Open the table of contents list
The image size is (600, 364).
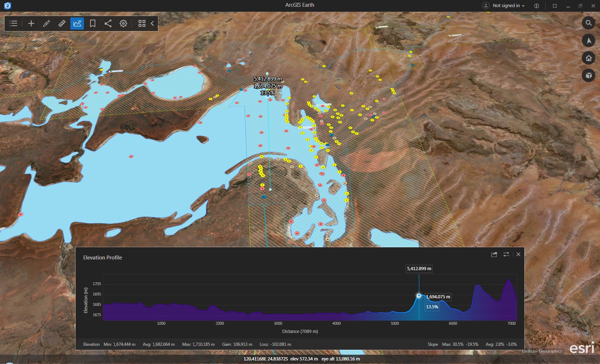point(14,24)
